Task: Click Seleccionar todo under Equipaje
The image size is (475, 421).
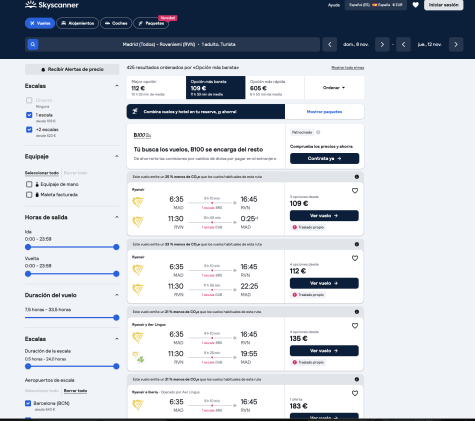Action: (x=42, y=173)
